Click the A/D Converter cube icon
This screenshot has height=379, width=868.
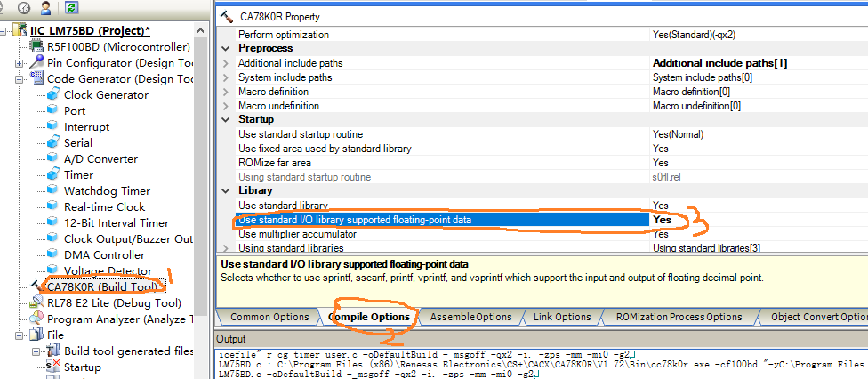click(x=53, y=158)
